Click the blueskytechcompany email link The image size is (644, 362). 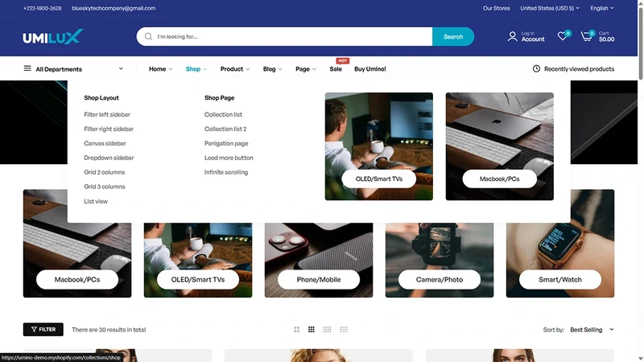coord(114,8)
